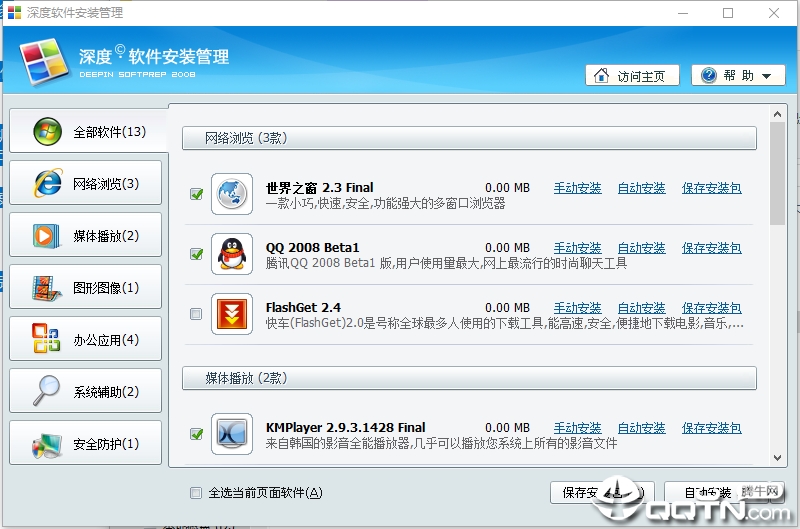Uncheck the 世界之窗 2.3 Final checkbox
Viewport: 800px width, 529px height.
pyautogui.click(x=196, y=194)
